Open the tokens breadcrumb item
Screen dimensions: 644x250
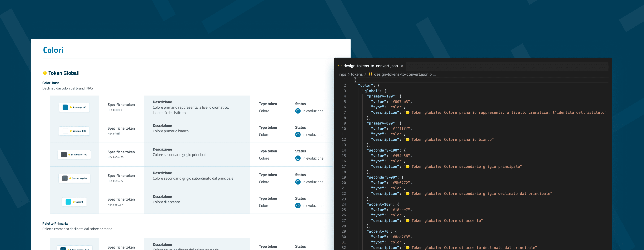(357, 74)
